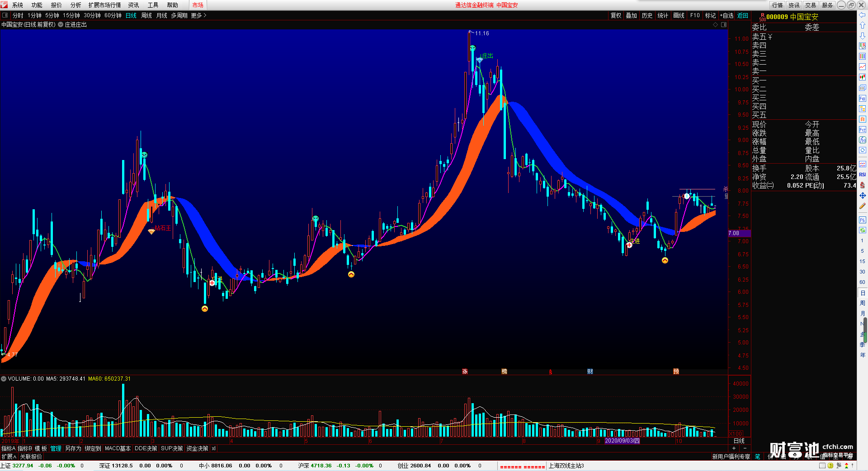This screenshot has width=868, height=471.
Task: Open the quote grid list icon
Action: coord(862,57)
